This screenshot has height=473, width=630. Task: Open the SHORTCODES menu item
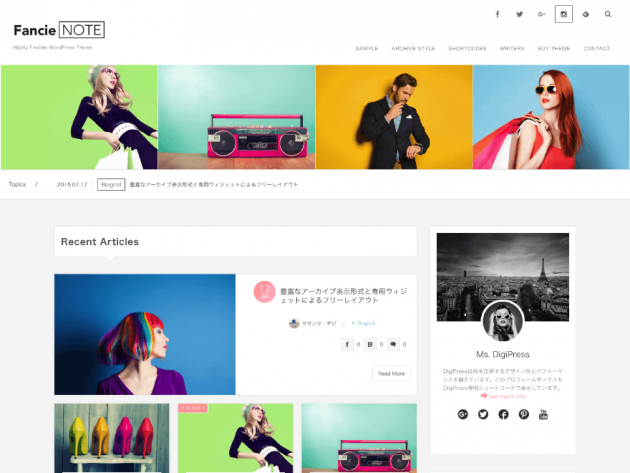(467, 48)
